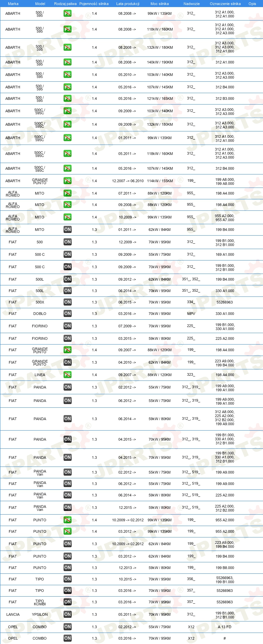Screen dimensions: 263x644
Task: Click the A 13 FD engine code
Action: 225,627
